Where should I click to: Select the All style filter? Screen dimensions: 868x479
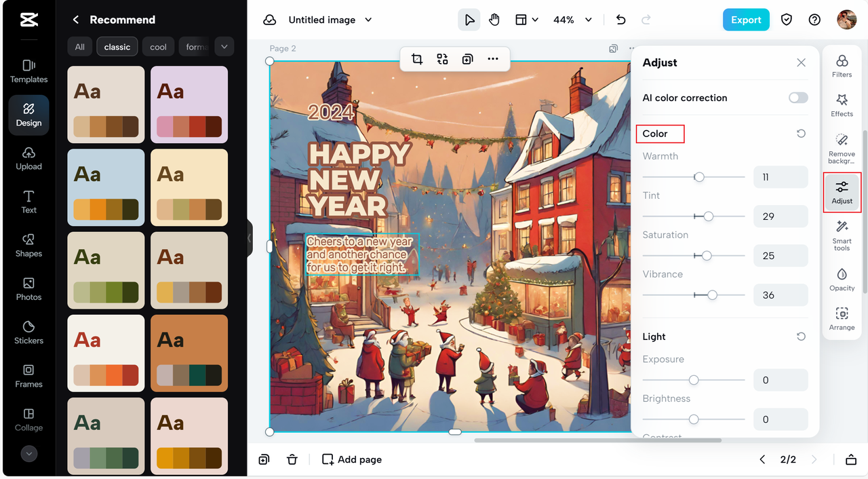click(x=80, y=47)
